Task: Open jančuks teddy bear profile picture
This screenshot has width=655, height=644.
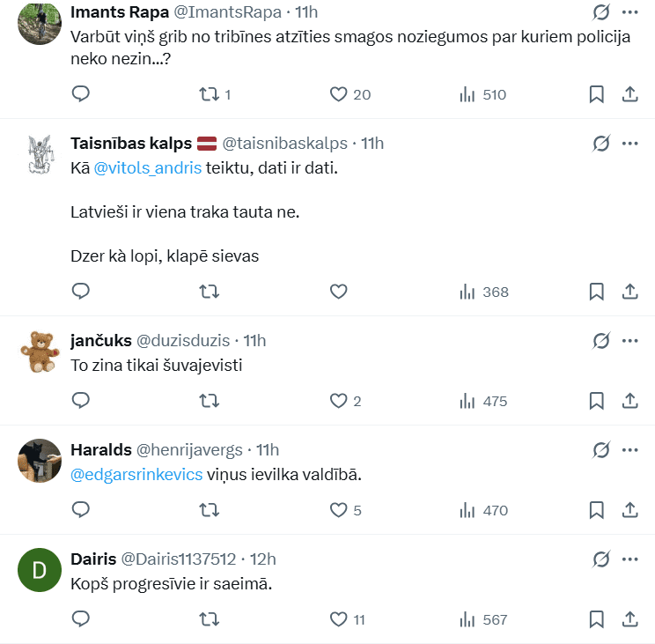Action: point(39,352)
